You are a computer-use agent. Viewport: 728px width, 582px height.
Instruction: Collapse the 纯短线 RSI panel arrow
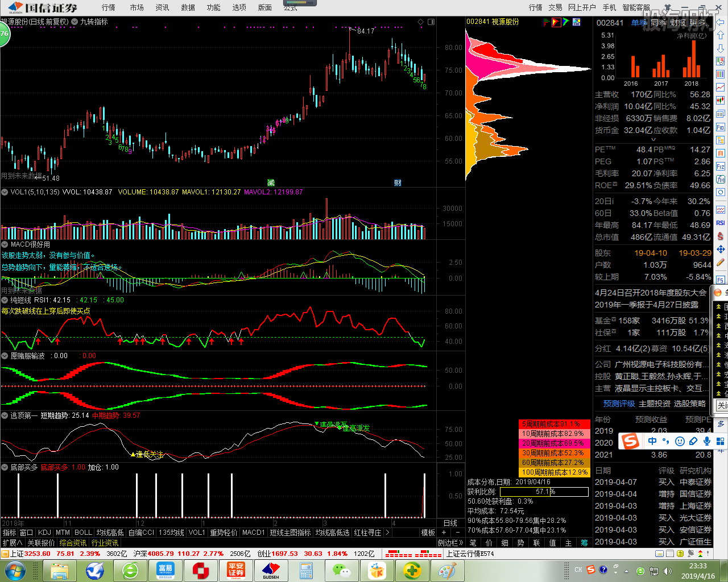point(5,300)
